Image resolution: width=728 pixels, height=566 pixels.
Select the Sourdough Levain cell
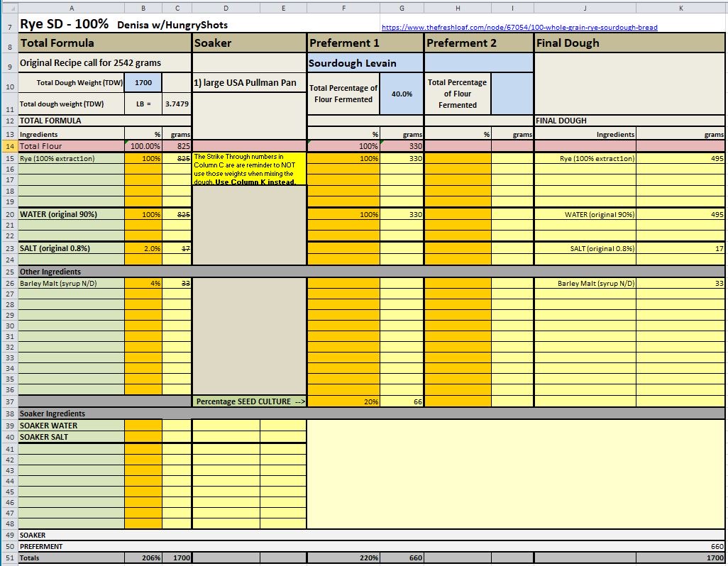coord(352,63)
